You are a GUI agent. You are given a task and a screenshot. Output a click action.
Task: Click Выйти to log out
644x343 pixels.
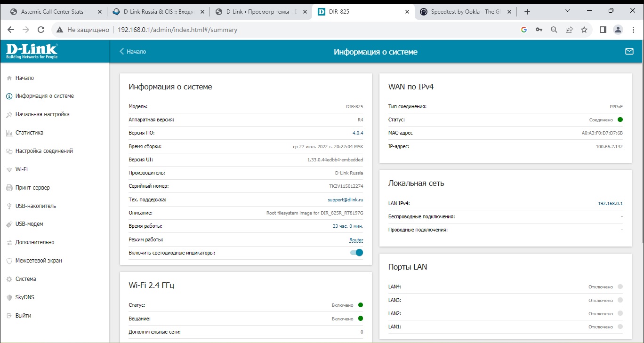point(23,316)
